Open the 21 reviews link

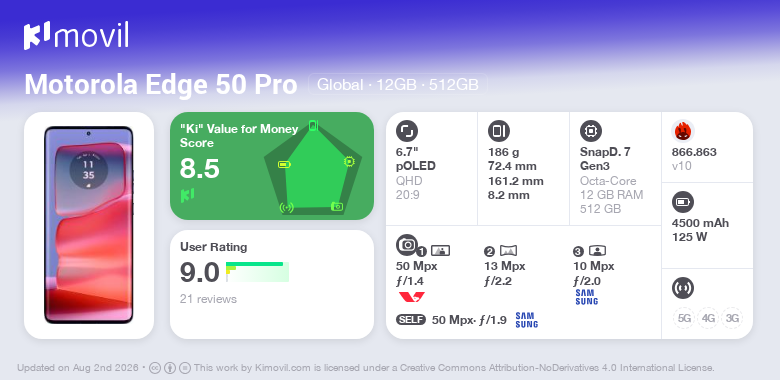point(208,299)
